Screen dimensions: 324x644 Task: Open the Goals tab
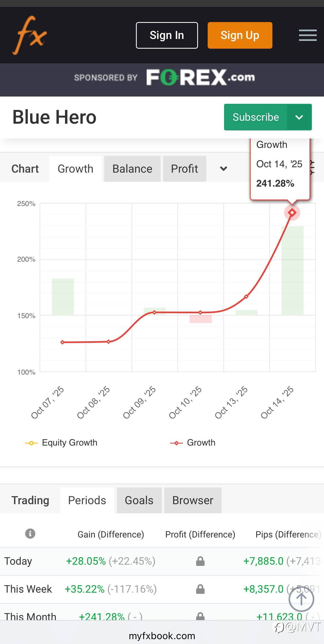139,500
